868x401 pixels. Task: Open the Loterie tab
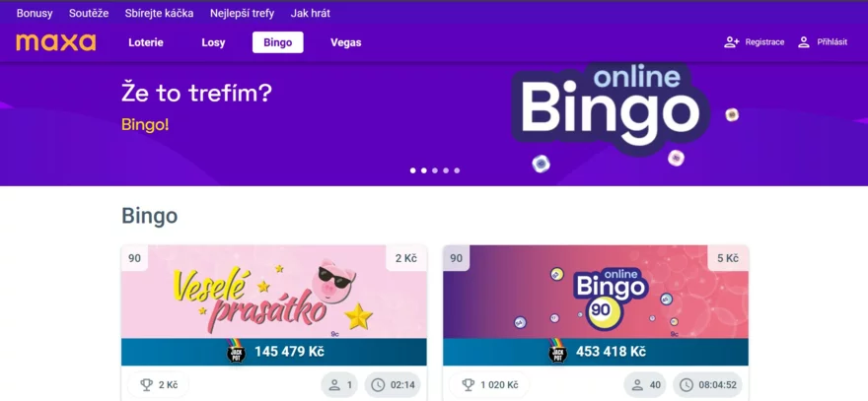tap(146, 42)
